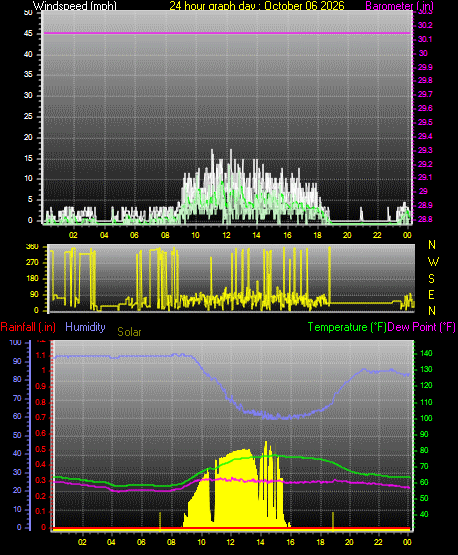Screen dimensions: 458x555
Task: Click the 'Rainfall (.in)' legend label
Action: (x=28, y=327)
